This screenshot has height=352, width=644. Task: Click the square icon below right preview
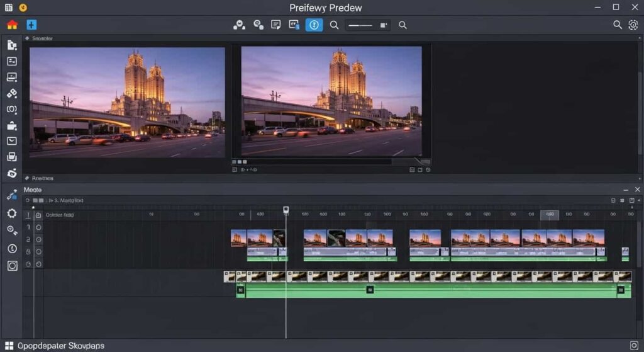[419, 169]
